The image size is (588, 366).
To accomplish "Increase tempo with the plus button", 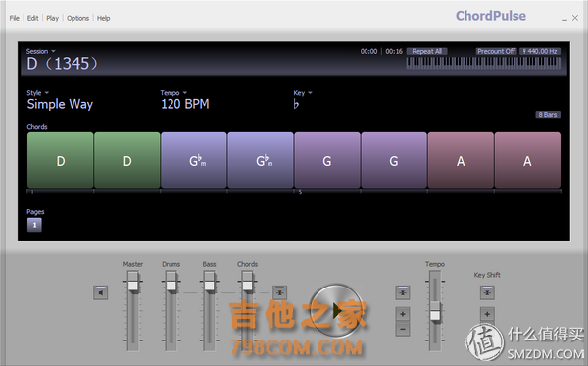I will tap(403, 314).
